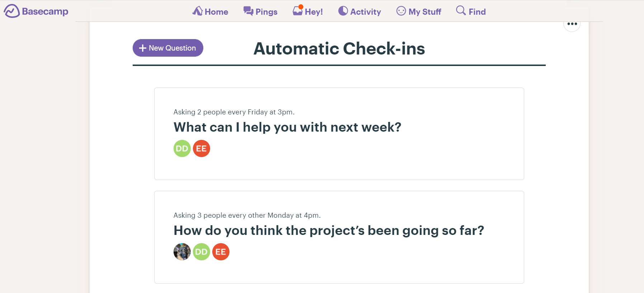Open the Activity menu item

[365, 12]
